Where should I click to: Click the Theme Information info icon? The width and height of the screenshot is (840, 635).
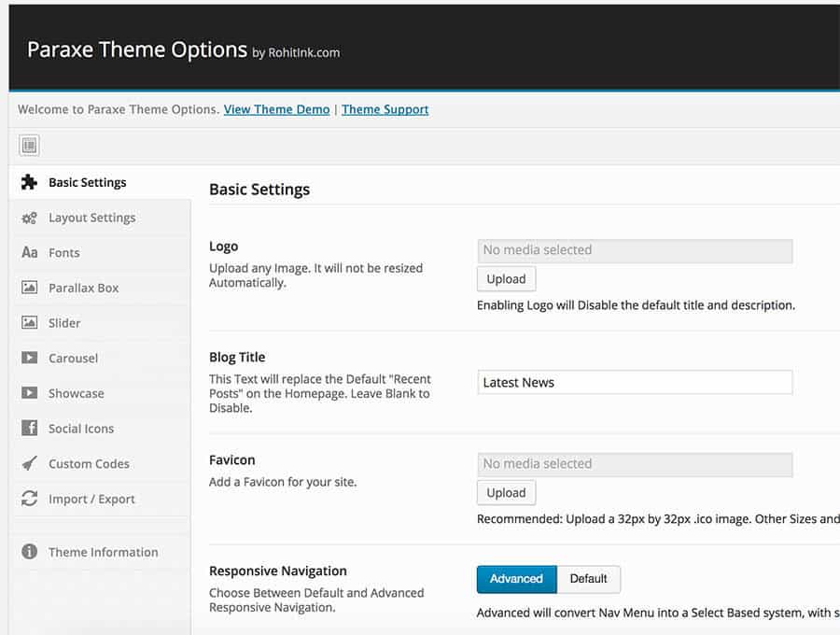pyautogui.click(x=30, y=551)
